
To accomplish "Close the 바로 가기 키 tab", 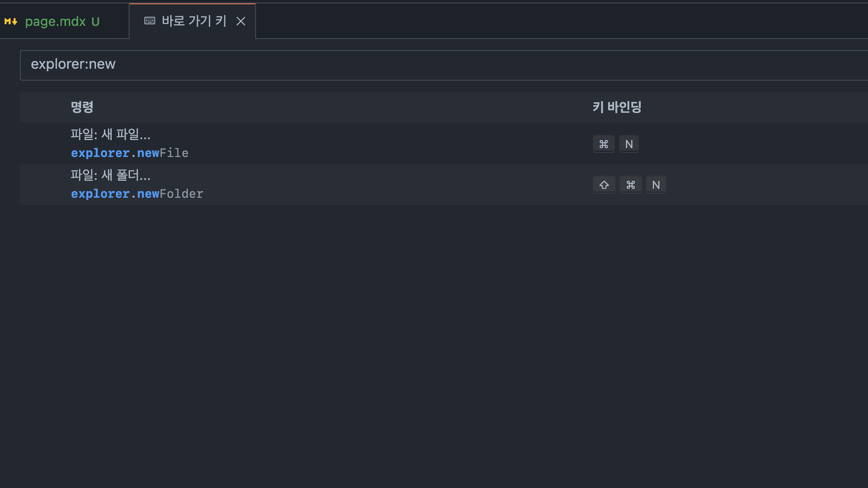I will tap(241, 21).
